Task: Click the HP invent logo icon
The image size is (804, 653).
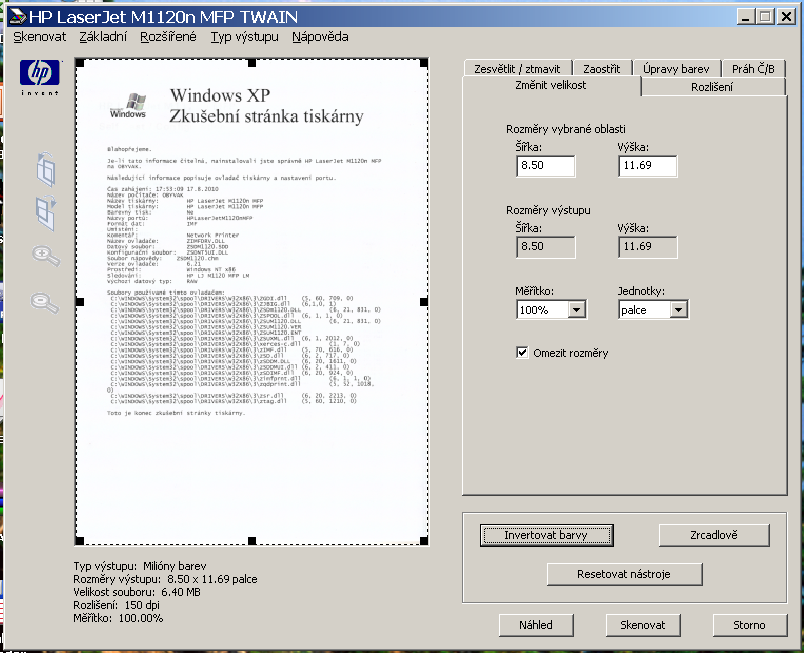Action: (40, 77)
